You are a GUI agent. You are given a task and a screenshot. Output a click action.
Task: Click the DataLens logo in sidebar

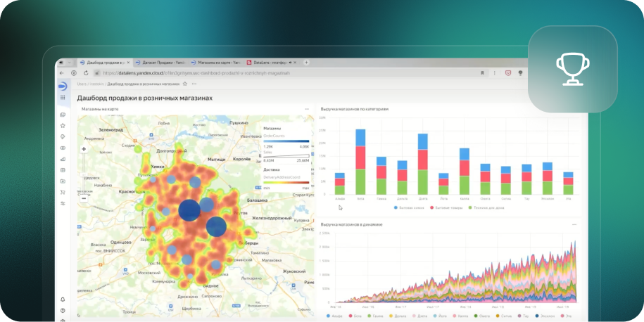tap(63, 85)
